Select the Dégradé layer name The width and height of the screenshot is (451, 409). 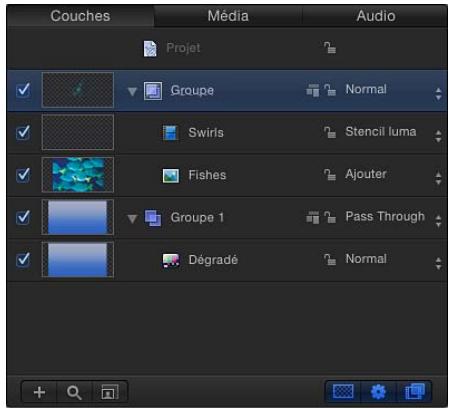coord(213,260)
